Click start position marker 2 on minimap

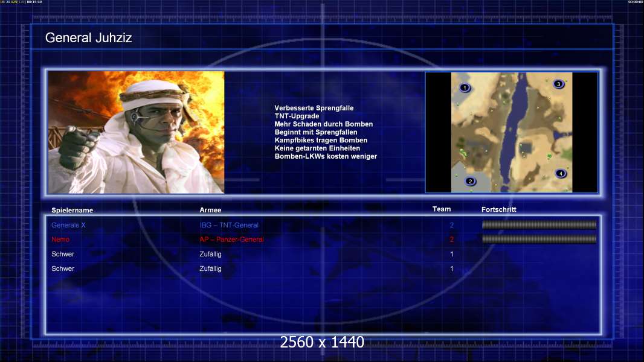tap(470, 181)
